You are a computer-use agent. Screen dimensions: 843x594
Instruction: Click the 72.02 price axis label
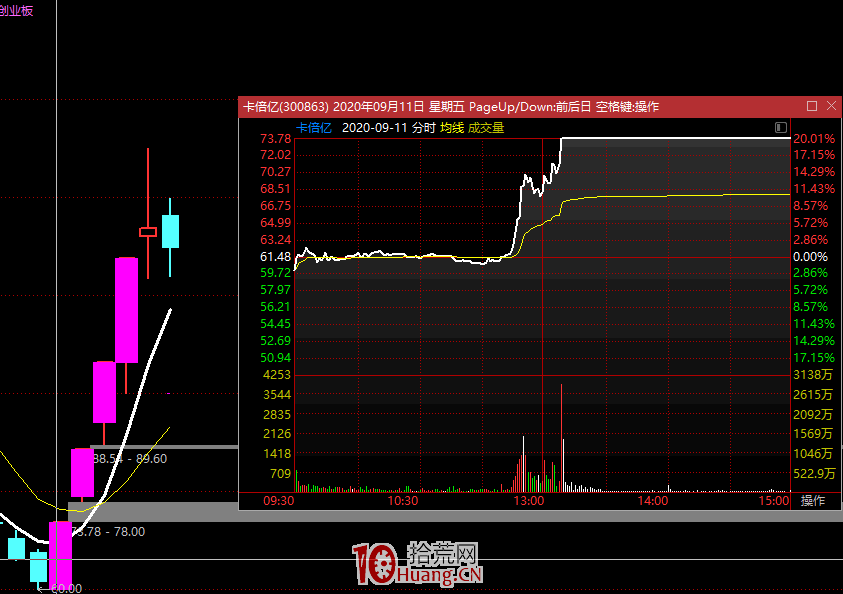[x=275, y=155]
